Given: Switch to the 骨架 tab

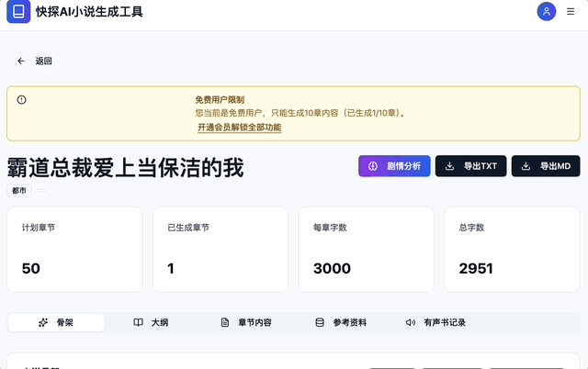Looking at the screenshot, I should point(56,322).
